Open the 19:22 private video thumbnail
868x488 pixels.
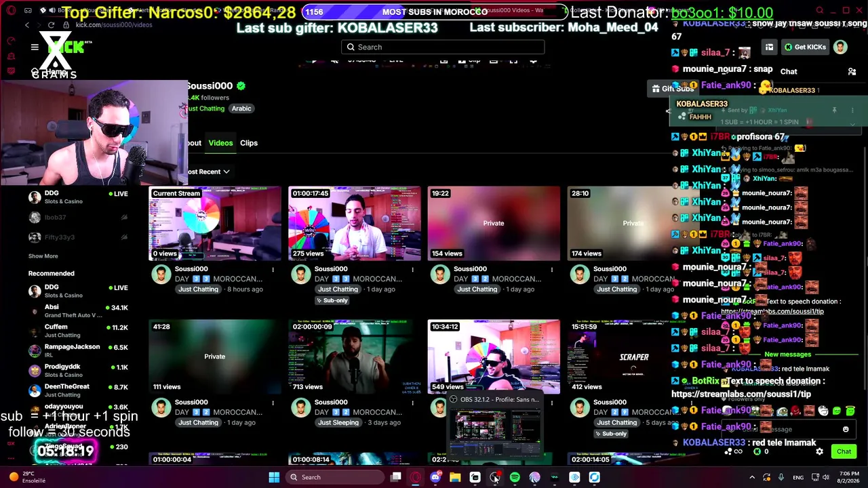(494, 224)
